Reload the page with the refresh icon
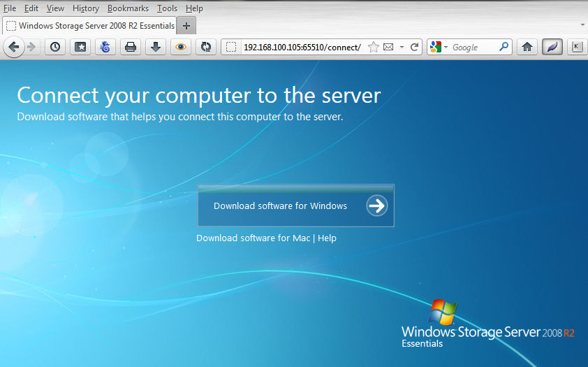 click(x=414, y=48)
